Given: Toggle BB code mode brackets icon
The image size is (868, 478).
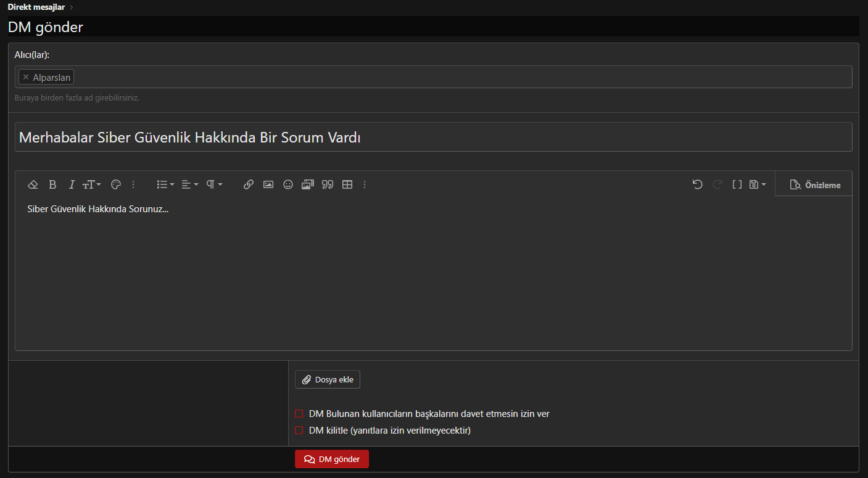Looking at the screenshot, I should point(737,184).
